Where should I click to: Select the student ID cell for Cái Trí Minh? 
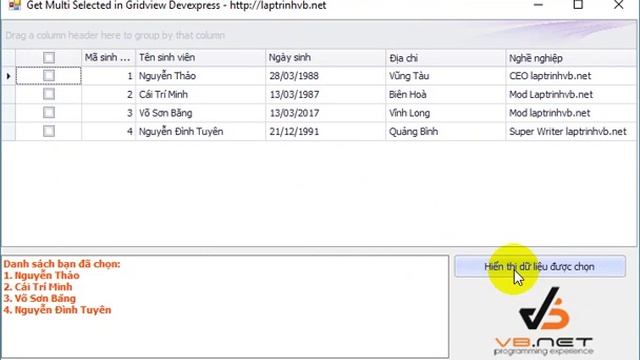109,94
